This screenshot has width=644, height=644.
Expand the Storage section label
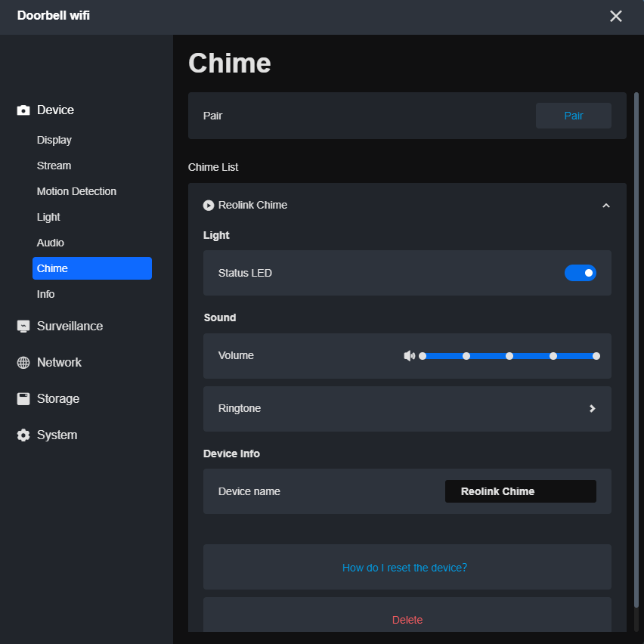point(58,399)
